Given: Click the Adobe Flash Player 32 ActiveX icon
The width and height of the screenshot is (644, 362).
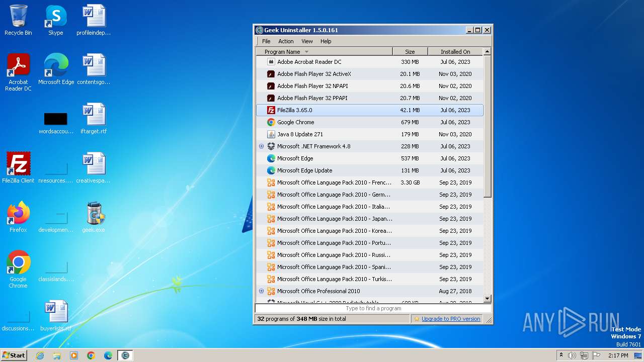Looking at the screenshot, I should point(271,74).
